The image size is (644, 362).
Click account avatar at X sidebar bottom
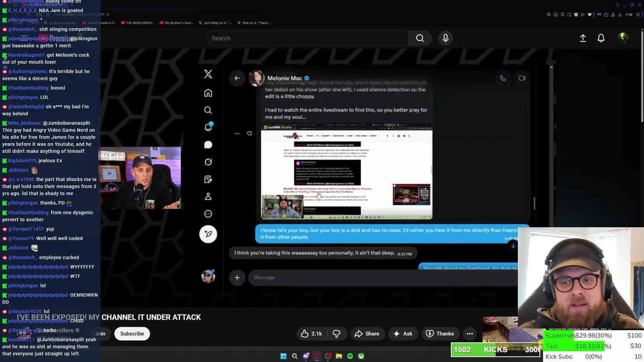(x=208, y=276)
